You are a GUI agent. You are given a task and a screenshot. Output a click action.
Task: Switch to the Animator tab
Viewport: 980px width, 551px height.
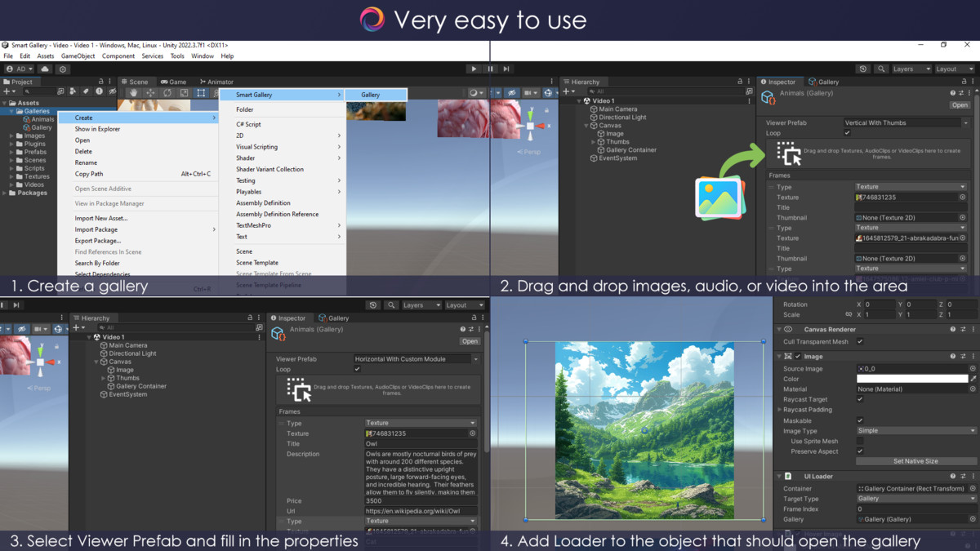pyautogui.click(x=216, y=82)
